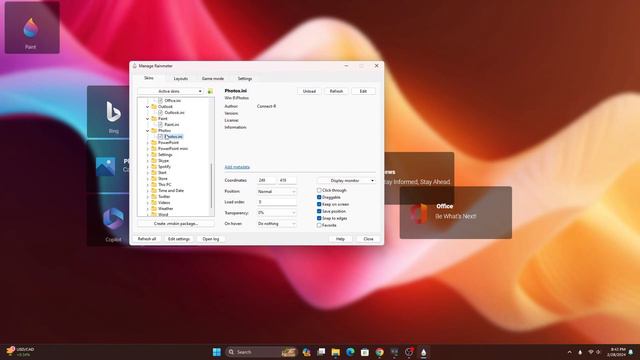Open the Display monitor dropdown

point(347,180)
